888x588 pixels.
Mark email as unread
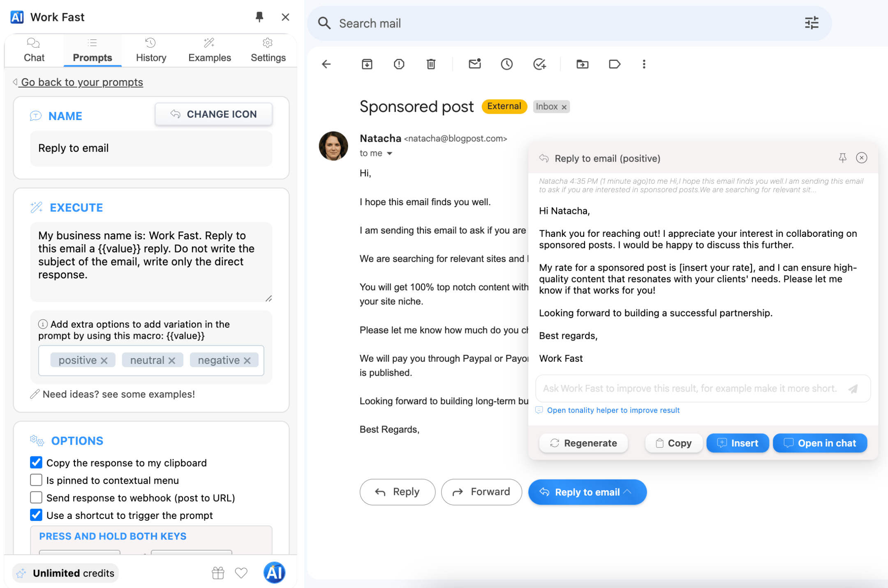pos(475,64)
